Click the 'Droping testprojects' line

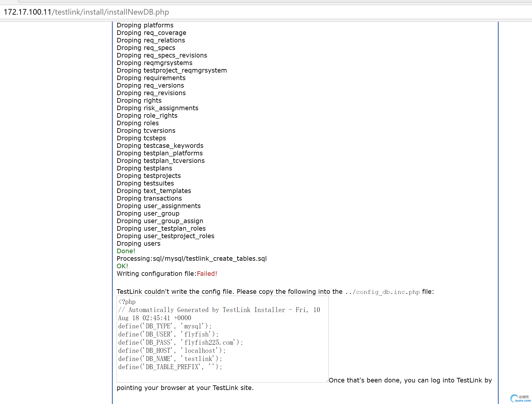149,176
